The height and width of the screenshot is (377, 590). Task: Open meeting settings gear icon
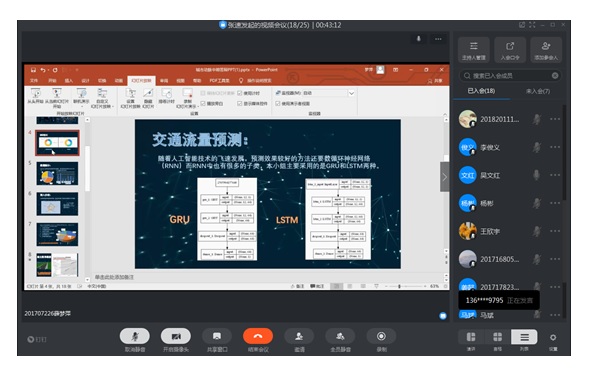pyautogui.click(x=553, y=337)
